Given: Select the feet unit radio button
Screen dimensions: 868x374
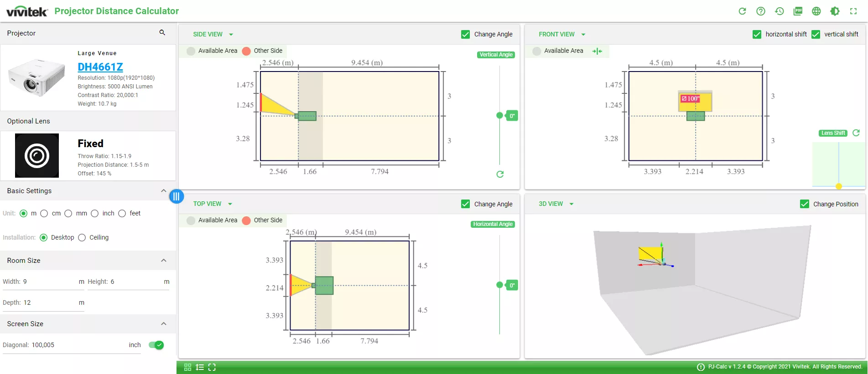Looking at the screenshot, I should [122, 213].
